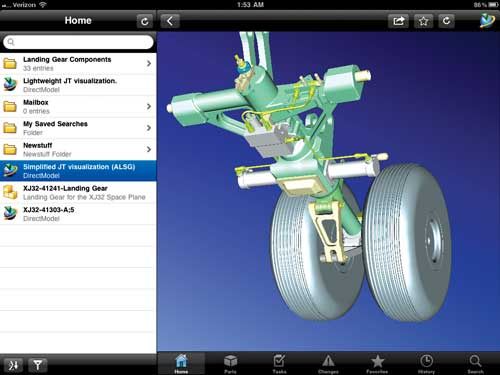The width and height of the screenshot is (500, 375).
Task: Click My Saved Searches folder icon
Action: [10, 128]
